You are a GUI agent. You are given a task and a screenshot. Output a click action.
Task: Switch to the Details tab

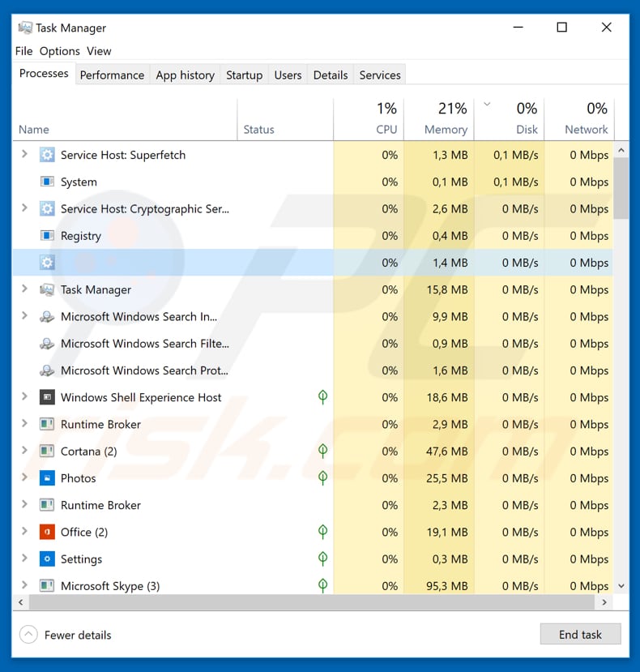pyautogui.click(x=331, y=75)
